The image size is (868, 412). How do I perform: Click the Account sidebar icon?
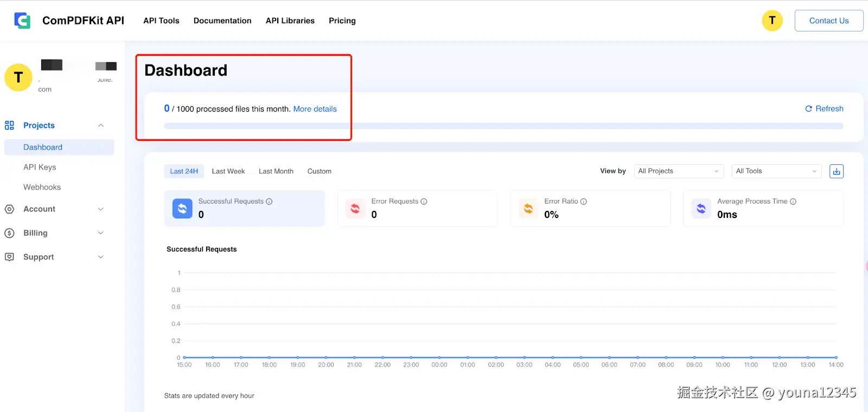tap(9, 209)
